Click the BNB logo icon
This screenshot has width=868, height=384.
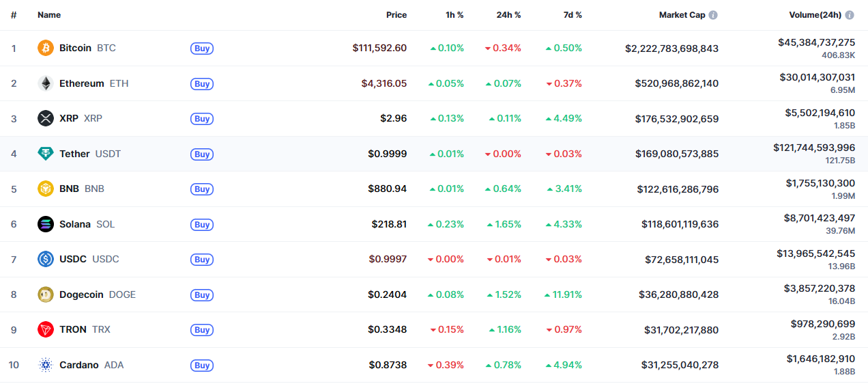[46, 189]
